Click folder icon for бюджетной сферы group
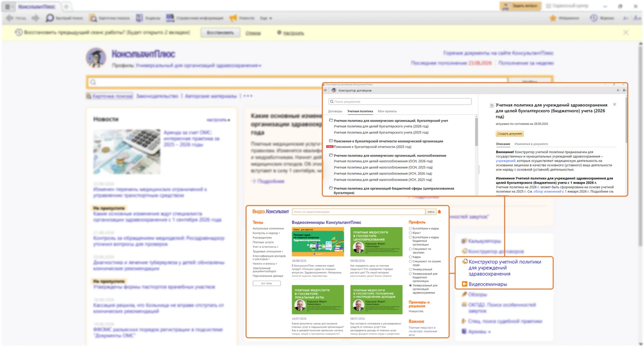The width and height of the screenshot is (644, 347). [x=331, y=188]
